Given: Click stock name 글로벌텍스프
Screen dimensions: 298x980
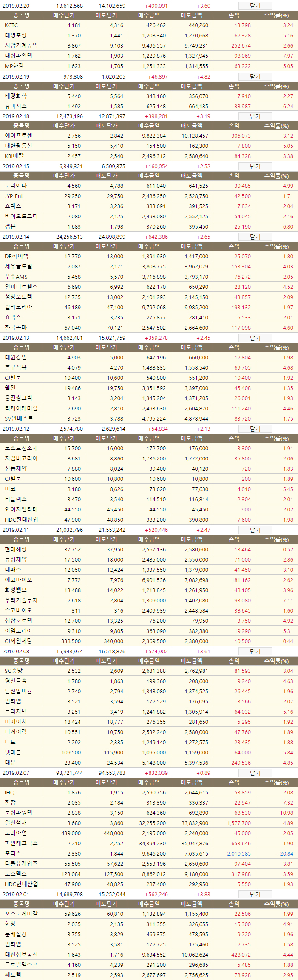Looking at the screenshot, I should coord(21,965).
